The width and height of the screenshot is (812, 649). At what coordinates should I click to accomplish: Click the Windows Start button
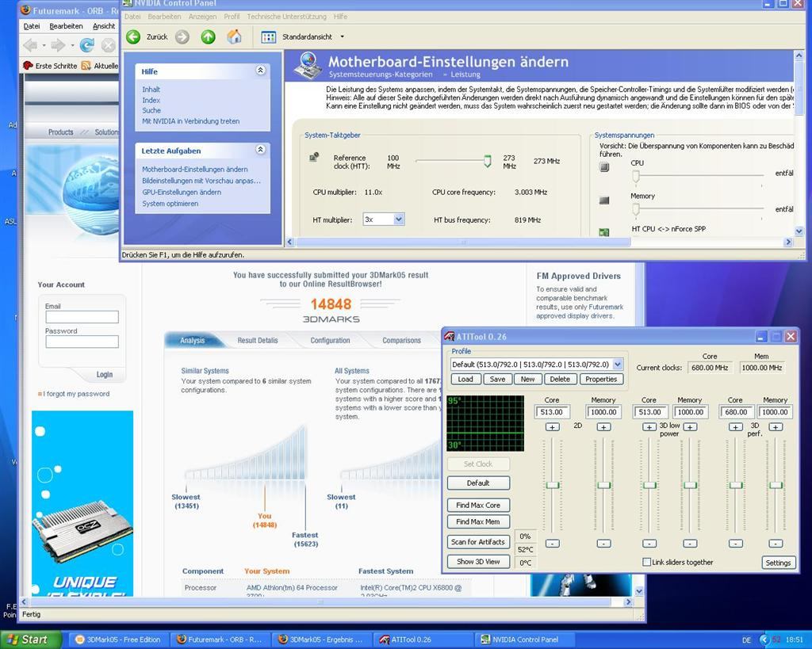tap(30, 639)
